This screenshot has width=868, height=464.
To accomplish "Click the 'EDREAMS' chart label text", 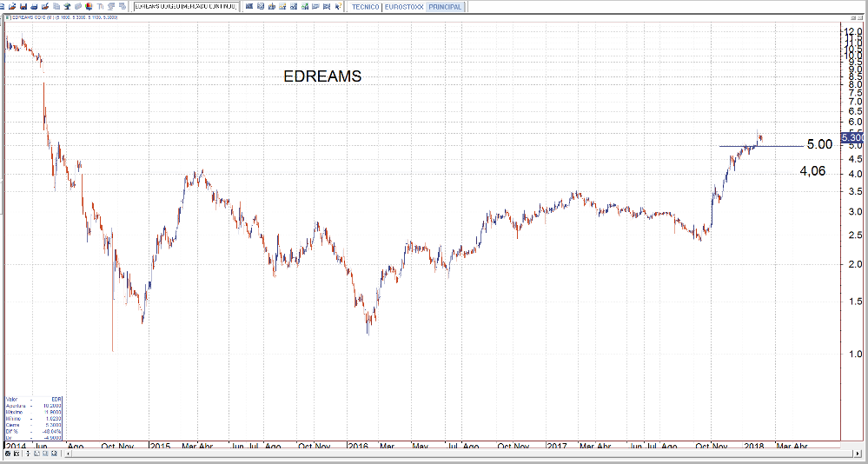I will point(322,76).
